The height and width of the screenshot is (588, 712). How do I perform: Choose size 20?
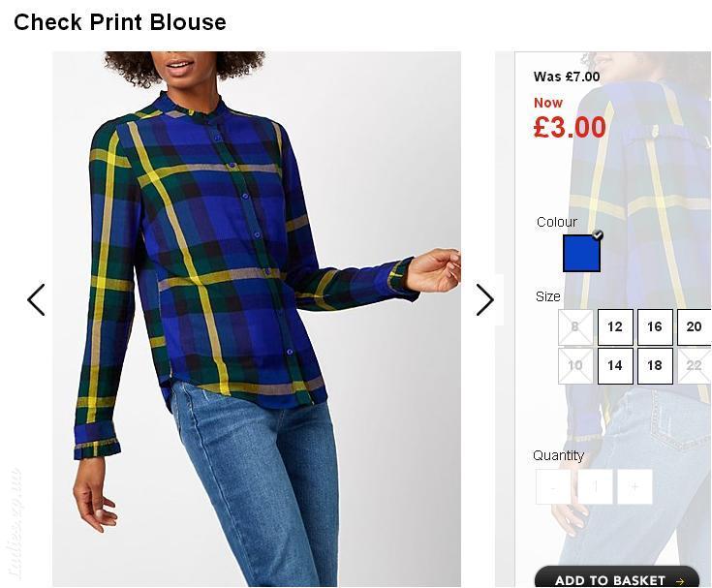pyautogui.click(x=695, y=327)
